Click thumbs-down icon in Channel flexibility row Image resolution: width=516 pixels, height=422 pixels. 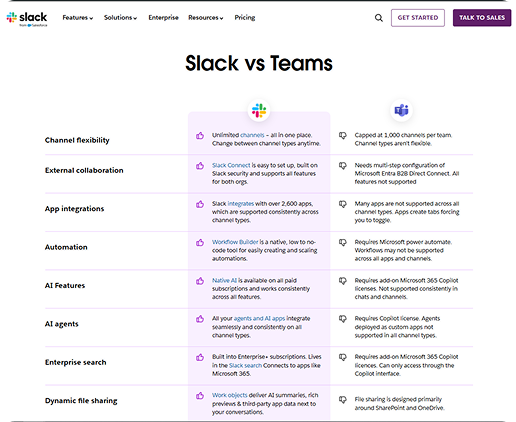pos(343,136)
